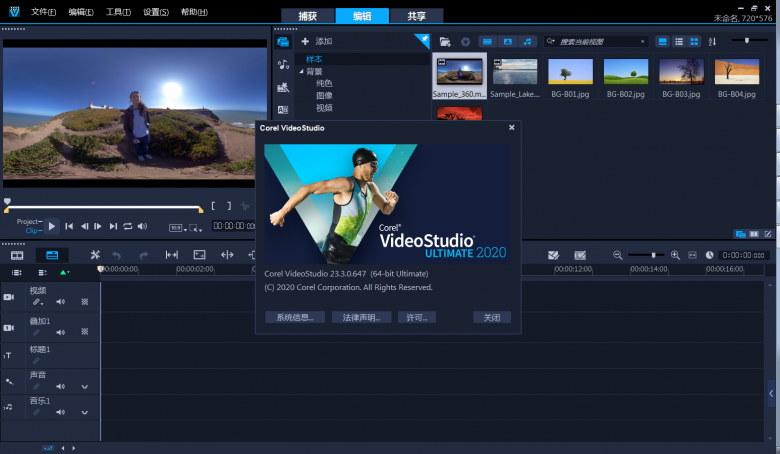
Task: Switch to the 共享 tab
Action: 416,16
